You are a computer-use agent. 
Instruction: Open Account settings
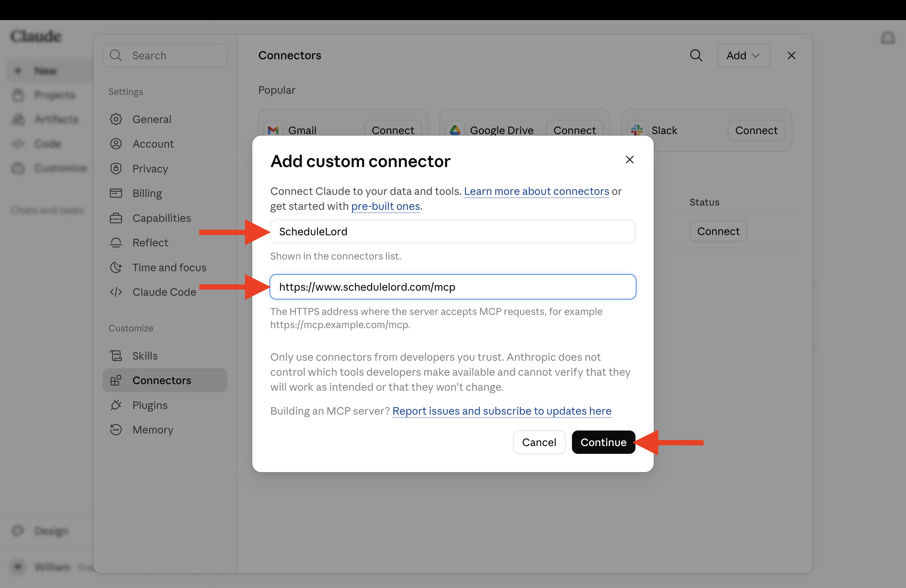tap(165, 144)
